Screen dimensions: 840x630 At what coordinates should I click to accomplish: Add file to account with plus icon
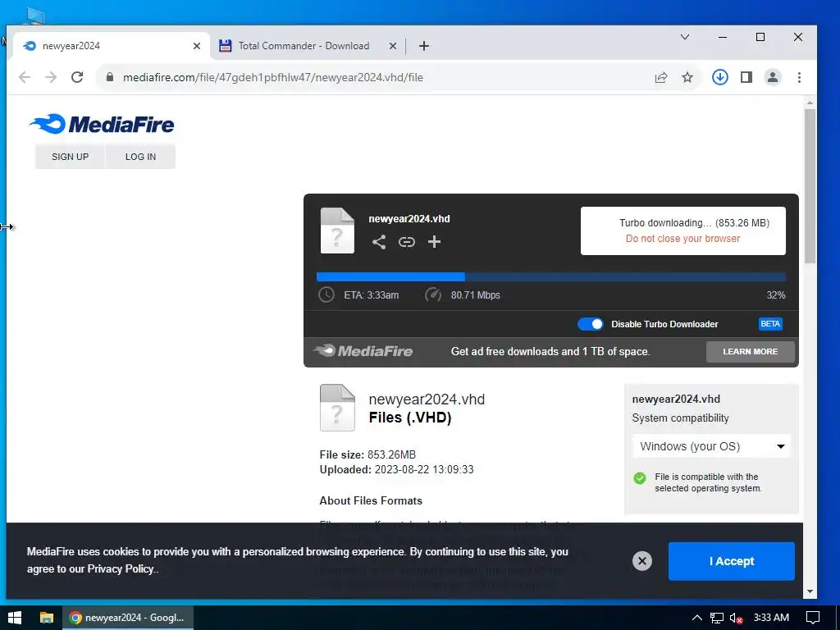[x=434, y=242]
